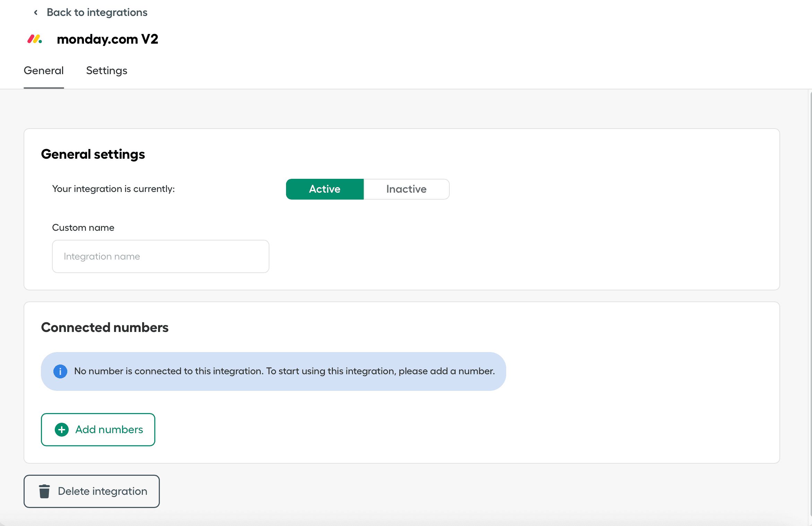Click the back chevron arrow icon
This screenshot has width=812, height=526.
coord(36,12)
